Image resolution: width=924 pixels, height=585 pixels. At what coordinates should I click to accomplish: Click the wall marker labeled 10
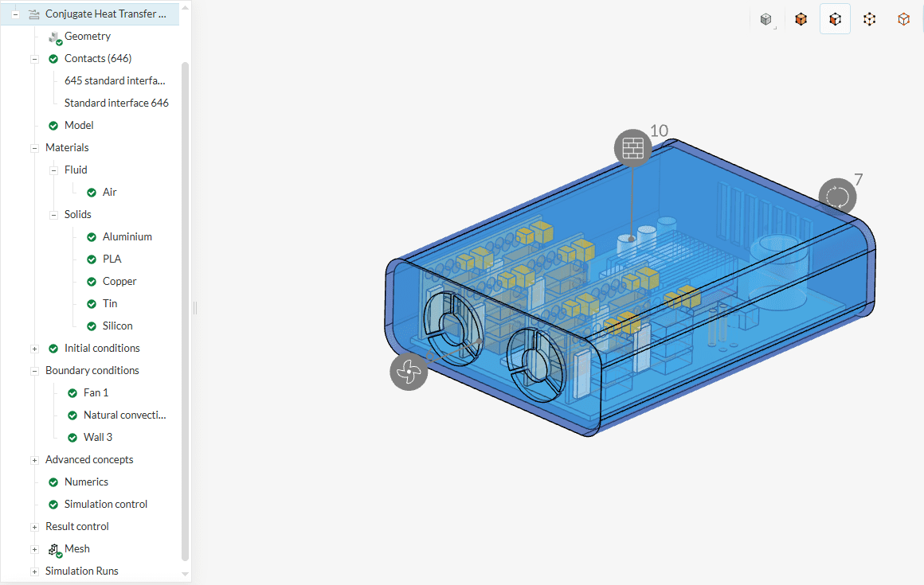pos(632,148)
